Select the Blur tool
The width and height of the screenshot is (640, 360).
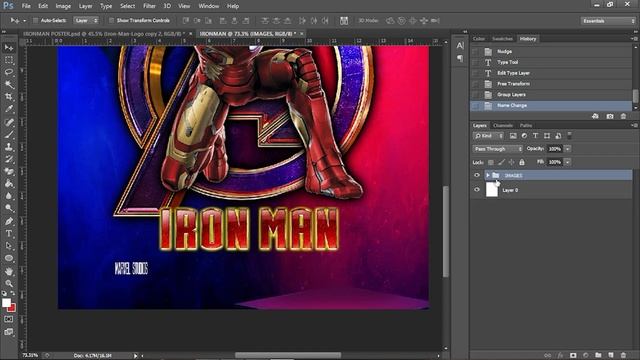(x=9, y=196)
